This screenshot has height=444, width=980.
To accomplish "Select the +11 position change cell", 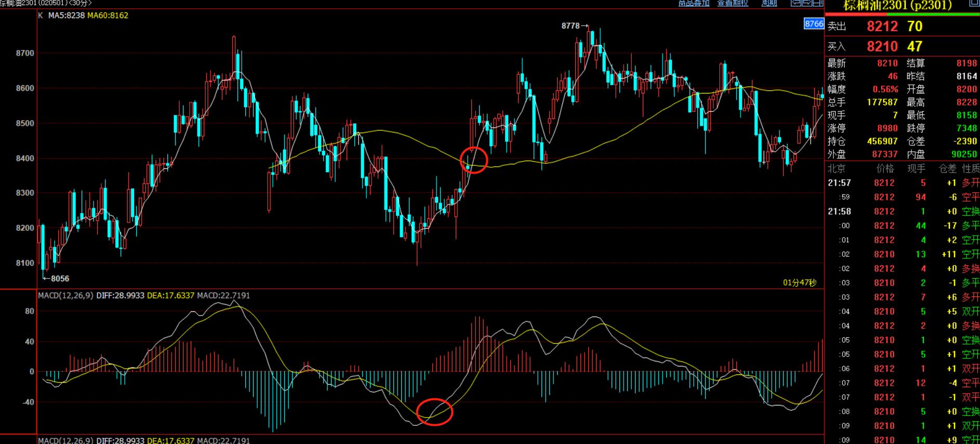I will [x=949, y=255].
